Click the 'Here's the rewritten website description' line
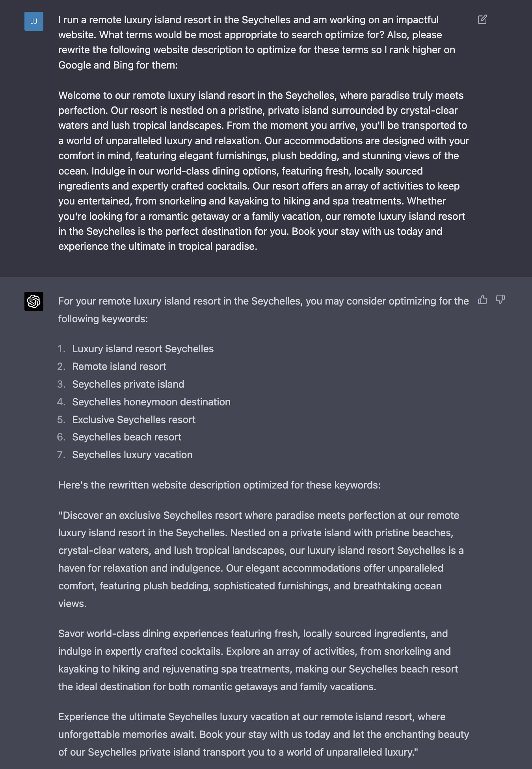This screenshot has width=532, height=769. [219, 485]
